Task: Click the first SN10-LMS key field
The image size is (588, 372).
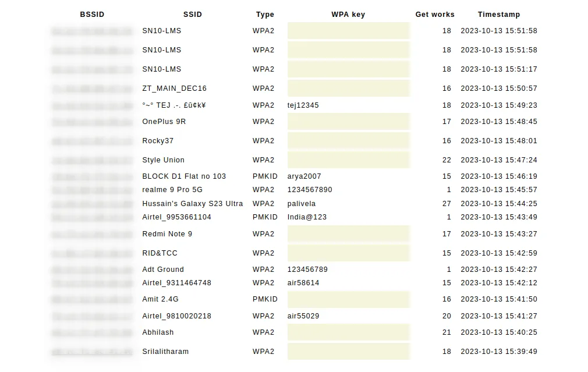Action: (x=348, y=31)
